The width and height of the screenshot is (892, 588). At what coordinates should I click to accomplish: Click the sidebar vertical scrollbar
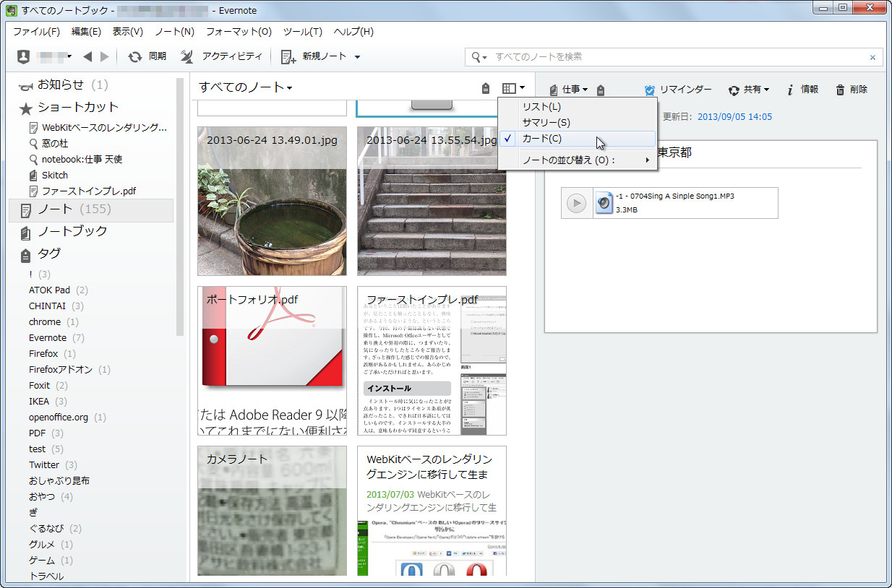coord(180,206)
